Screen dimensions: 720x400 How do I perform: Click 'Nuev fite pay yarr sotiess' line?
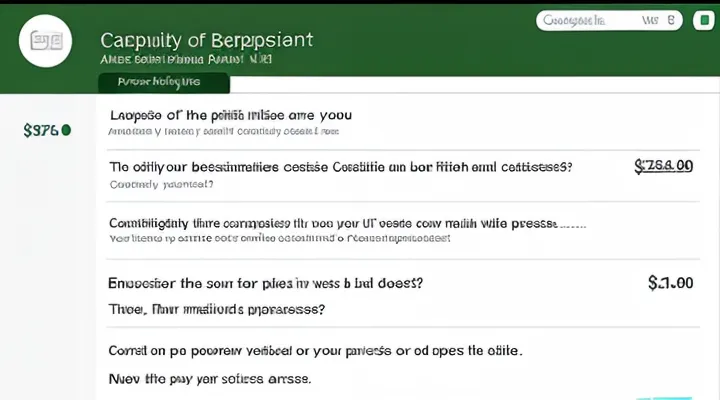point(209,379)
